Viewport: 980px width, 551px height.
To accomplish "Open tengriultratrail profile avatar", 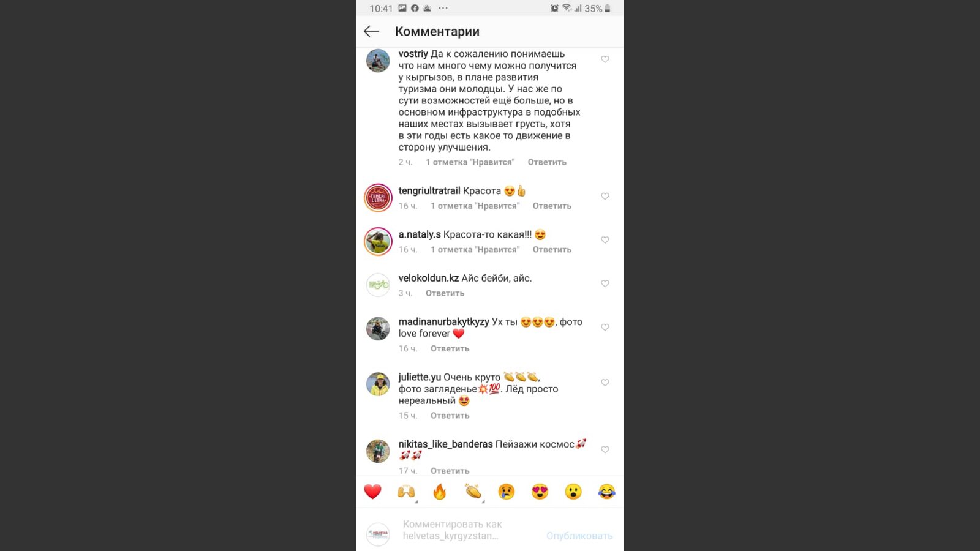I will tap(378, 198).
